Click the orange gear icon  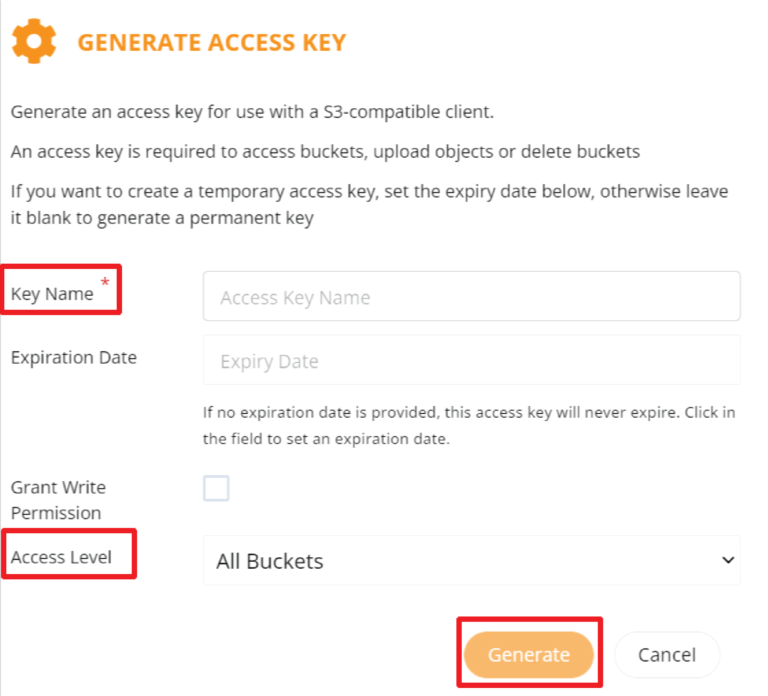tap(34, 41)
